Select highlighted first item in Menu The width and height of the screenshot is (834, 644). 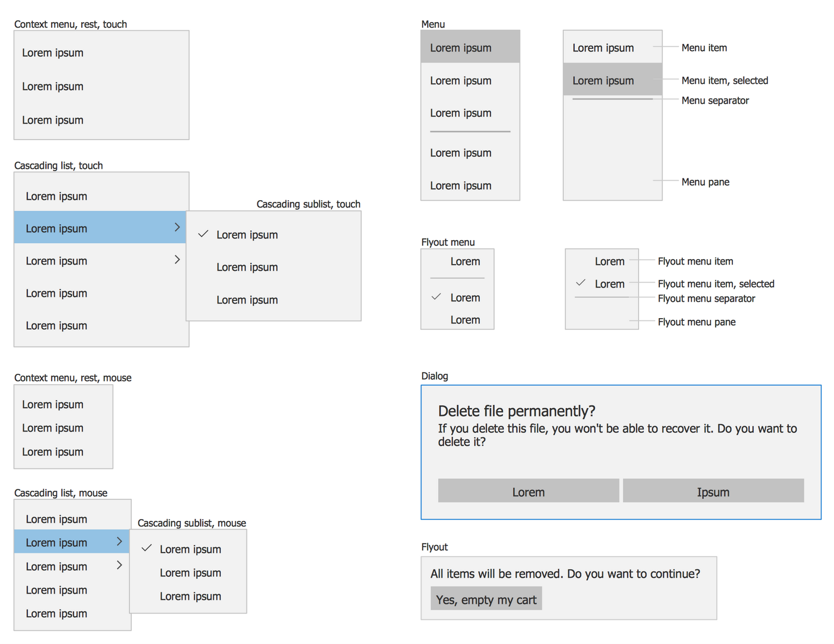(470, 48)
